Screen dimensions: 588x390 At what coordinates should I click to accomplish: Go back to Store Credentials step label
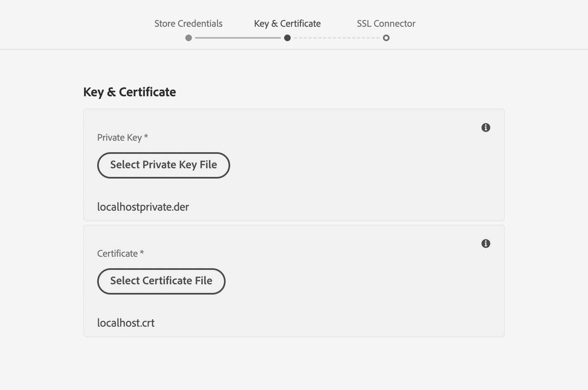tap(188, 23)
